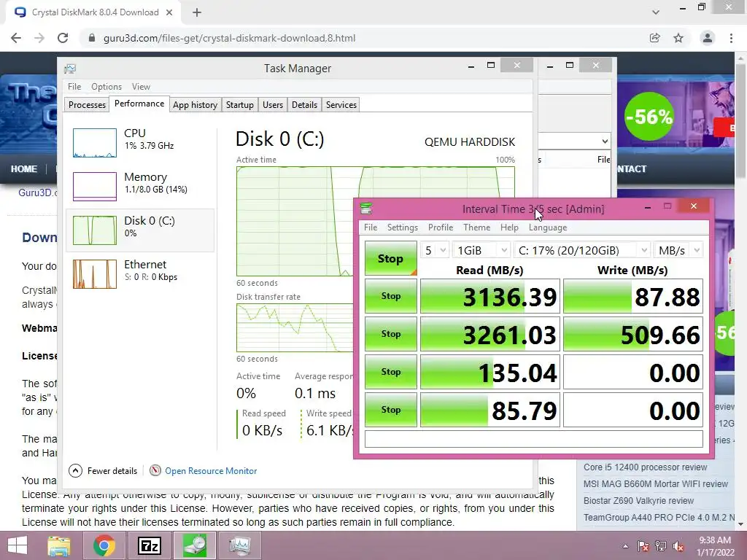The image size is (747, 560).
Task: Click the Chrome forward arrow
Action: tap(39, 38)
